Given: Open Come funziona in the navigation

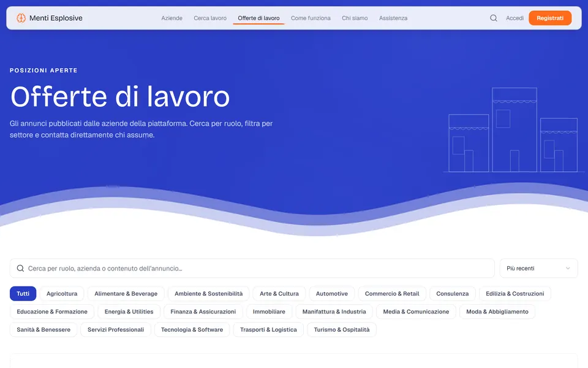Looking at the screenshot, I should 311,18.
